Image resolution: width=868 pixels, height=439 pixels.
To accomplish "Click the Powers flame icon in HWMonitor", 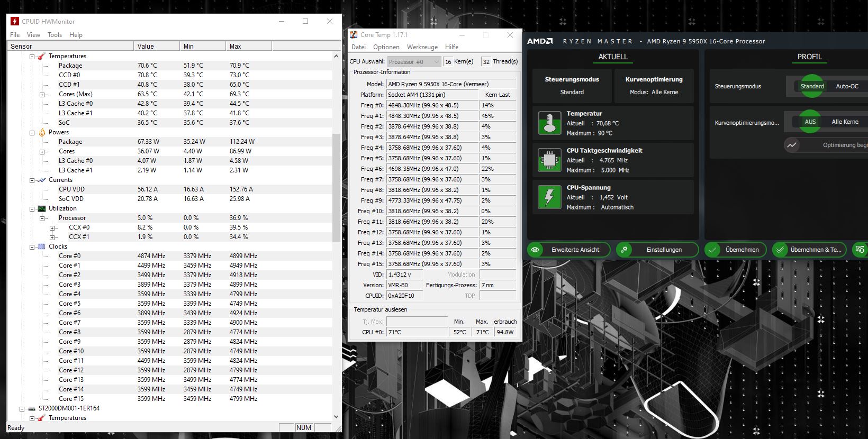I will click(x=42, y=132).
